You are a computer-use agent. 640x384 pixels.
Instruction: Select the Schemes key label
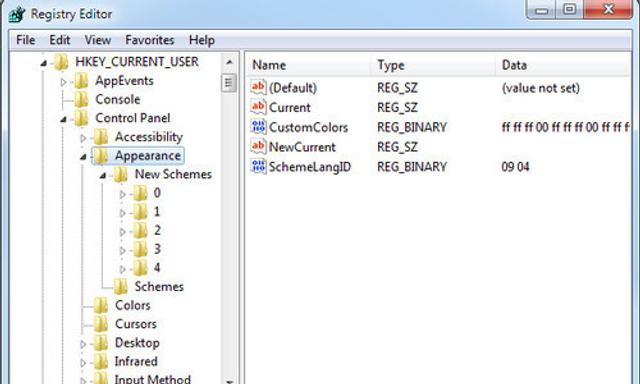pos(159,287)
